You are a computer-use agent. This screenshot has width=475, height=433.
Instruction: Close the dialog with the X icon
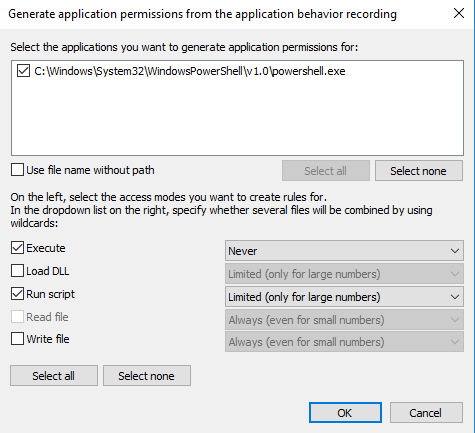click(459, 13)
